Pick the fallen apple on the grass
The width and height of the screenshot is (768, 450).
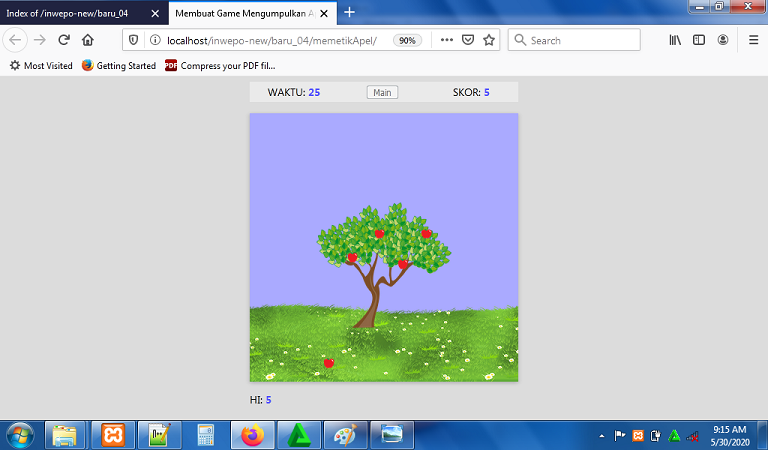coord(329,363)
